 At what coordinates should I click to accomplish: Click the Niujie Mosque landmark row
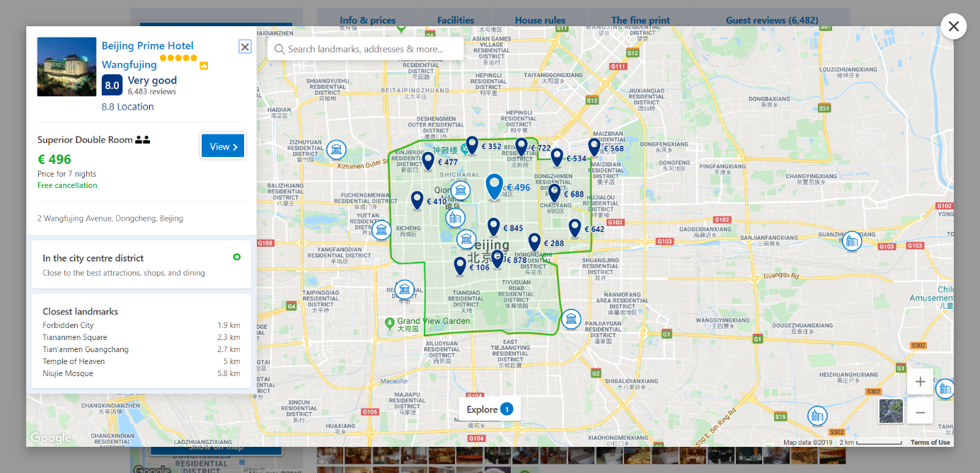click(142, 373)
